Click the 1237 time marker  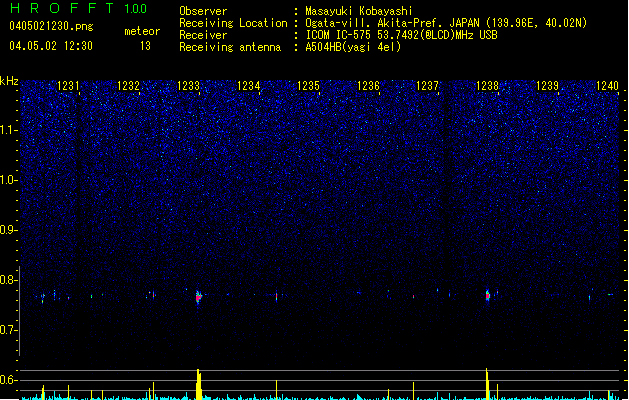tap(428, 86)
